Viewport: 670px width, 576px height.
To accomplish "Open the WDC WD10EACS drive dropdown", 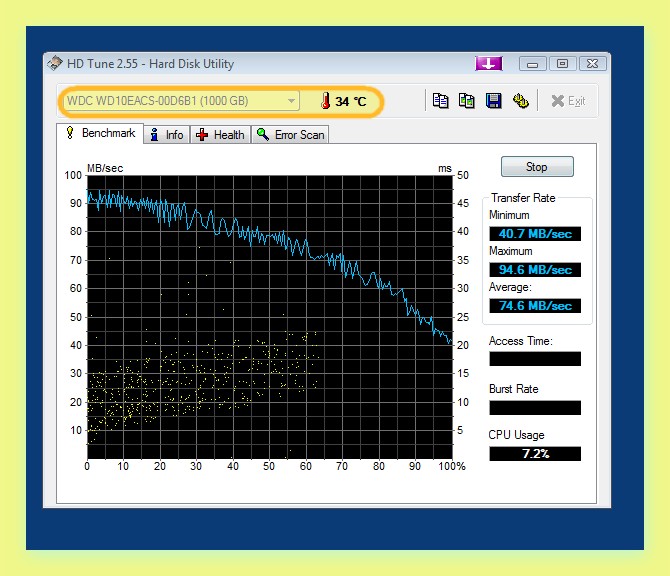I will pos(182,101).
